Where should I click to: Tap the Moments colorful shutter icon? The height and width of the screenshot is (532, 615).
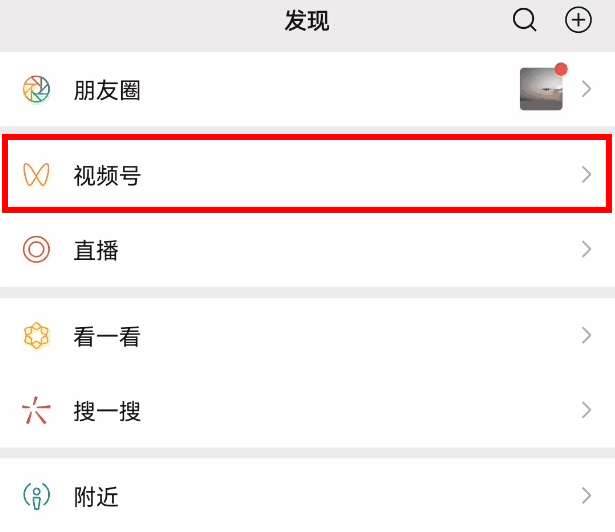click(x=36, y=90)
